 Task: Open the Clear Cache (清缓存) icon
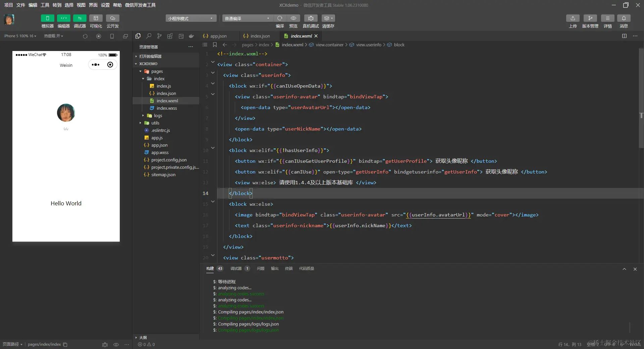pos(328,18)
